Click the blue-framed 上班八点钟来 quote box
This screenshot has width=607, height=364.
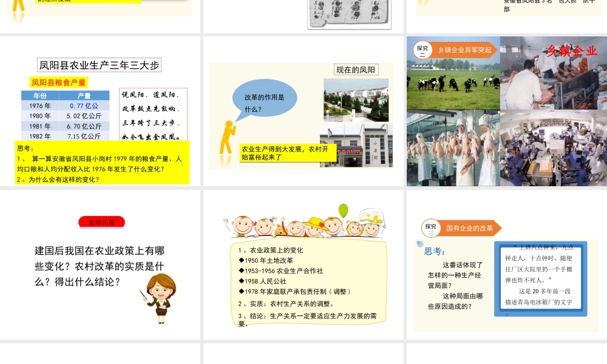pos(540,278)
